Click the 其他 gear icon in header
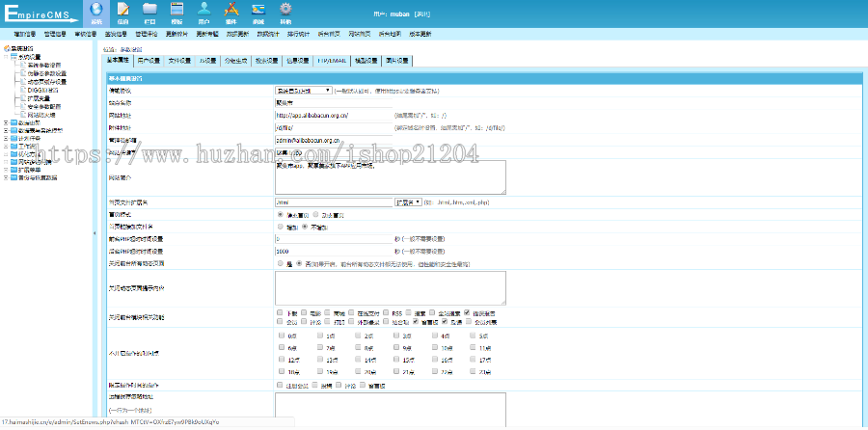 coord(285,12)
